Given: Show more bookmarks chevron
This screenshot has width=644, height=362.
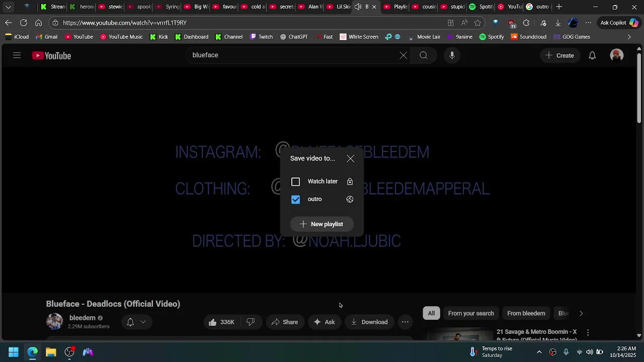Looking at the screenshot, I should pyautogui.click(x=629, y=37).
